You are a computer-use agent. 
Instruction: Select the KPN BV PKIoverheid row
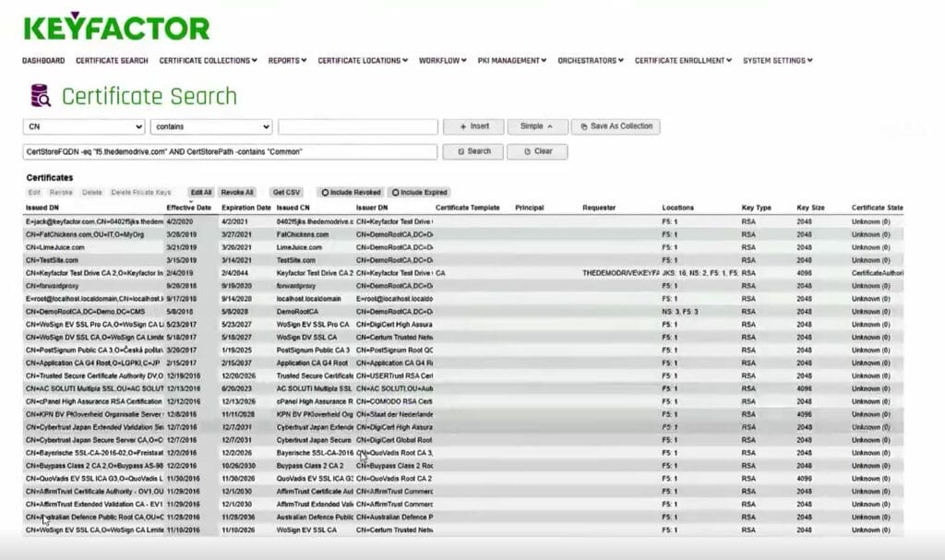coord(463,415)
